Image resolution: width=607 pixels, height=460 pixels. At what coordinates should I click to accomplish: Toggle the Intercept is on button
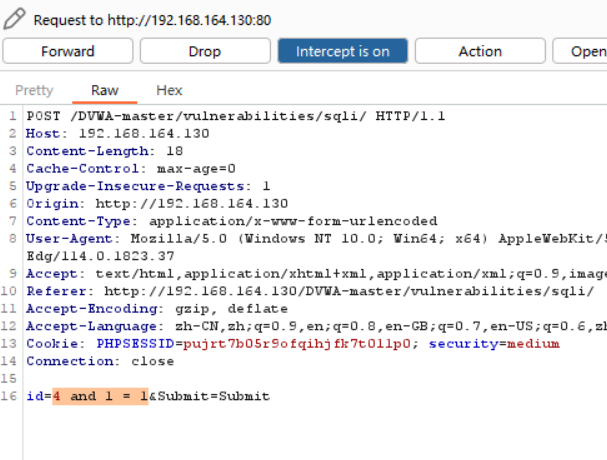pyautogui.click(x=343, y=51)
